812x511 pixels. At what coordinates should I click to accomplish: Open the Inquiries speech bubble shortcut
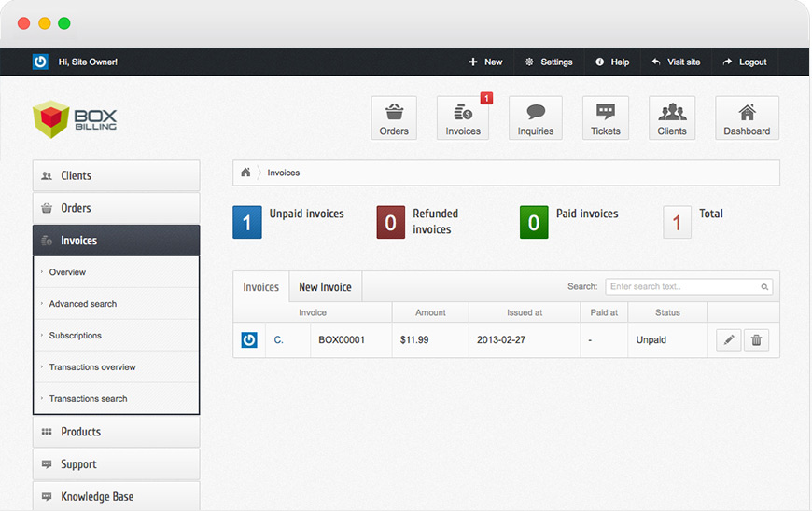pos(536,117)
